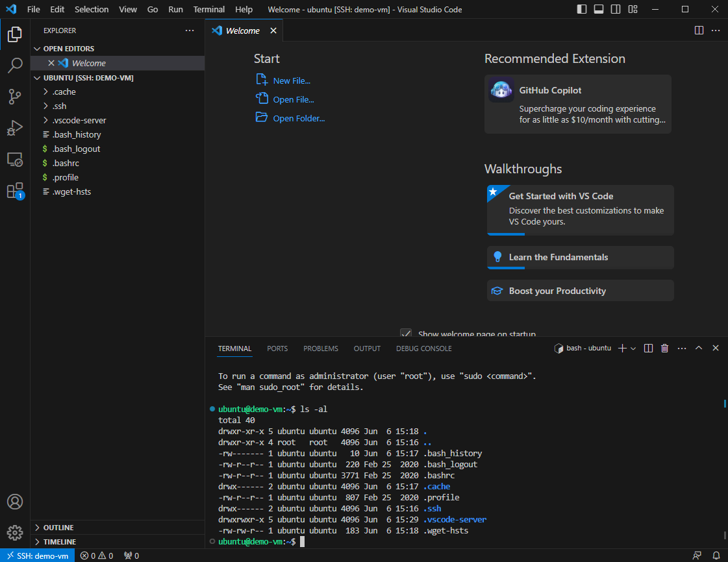The image size is (728, 562).
Task: Open the Edit menu
Action: [x=57, y=9]
